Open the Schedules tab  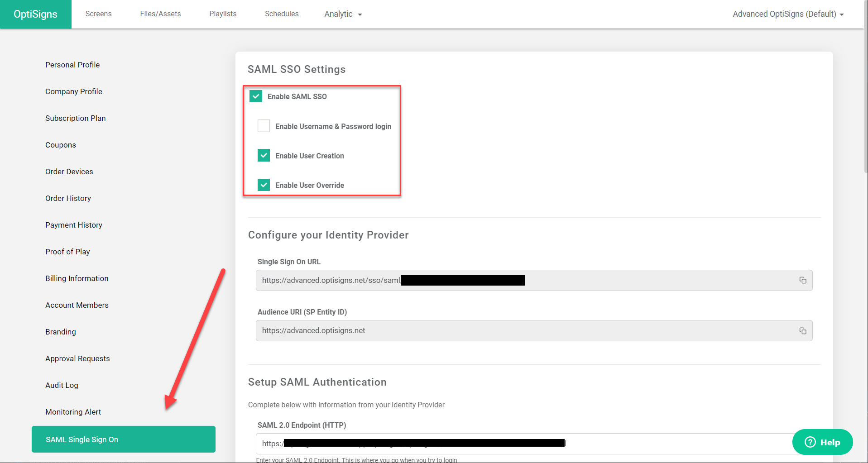282,14
